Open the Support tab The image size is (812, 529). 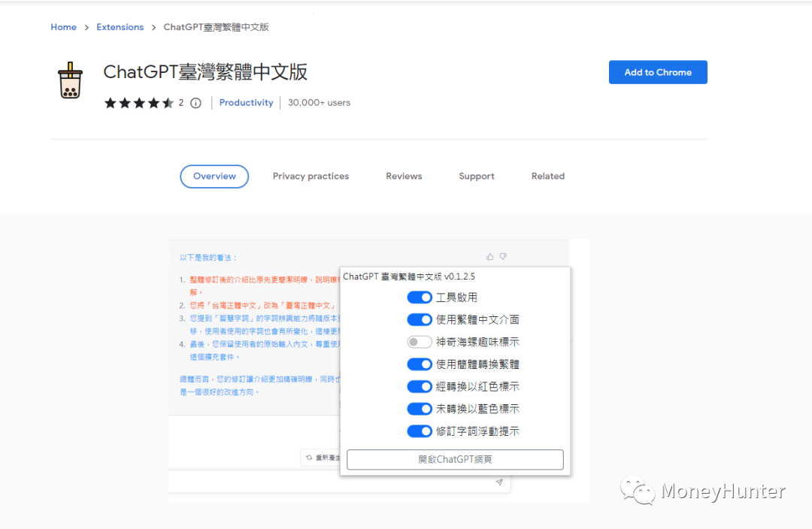pos(477,176)
